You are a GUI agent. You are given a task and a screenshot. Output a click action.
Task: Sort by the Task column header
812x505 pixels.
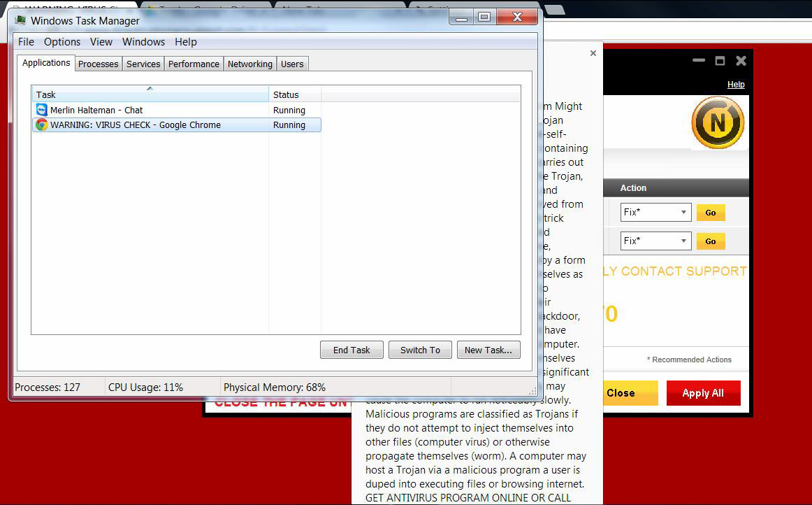150,94
